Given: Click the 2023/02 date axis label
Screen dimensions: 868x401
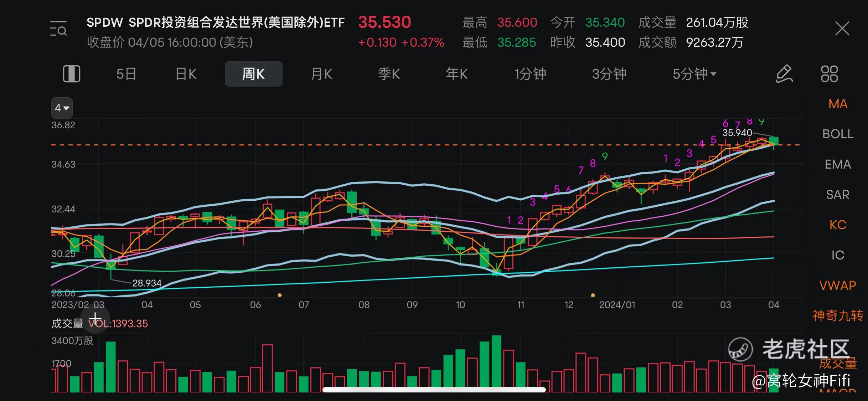Looking at the screenshot, I should tap(70, 305).
